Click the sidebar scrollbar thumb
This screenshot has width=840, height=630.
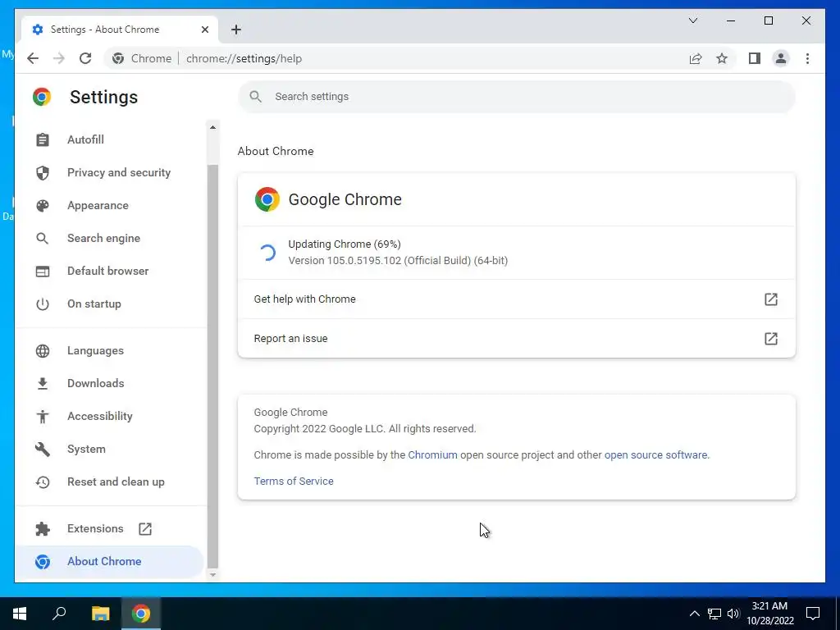(212, 366)
